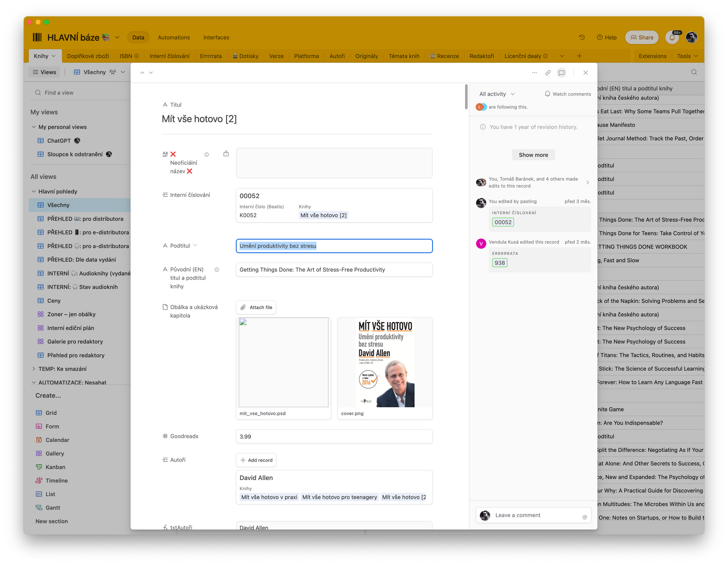728x566 pixels.
Task: Go to previous record arrow
Action: click(142, 73)
